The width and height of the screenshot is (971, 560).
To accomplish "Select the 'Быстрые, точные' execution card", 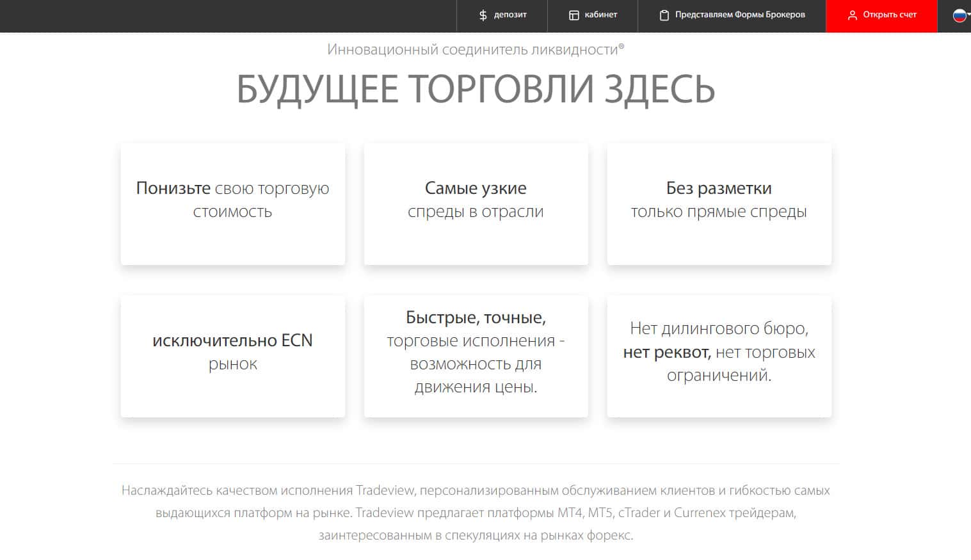I will pyautogui.click(x=476, y=356).
